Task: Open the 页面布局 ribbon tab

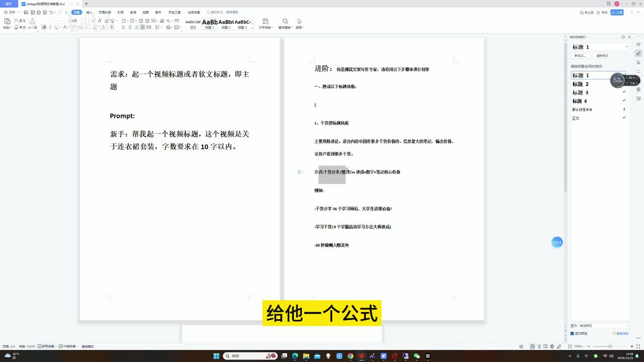Action: click(x=105, y=12)
